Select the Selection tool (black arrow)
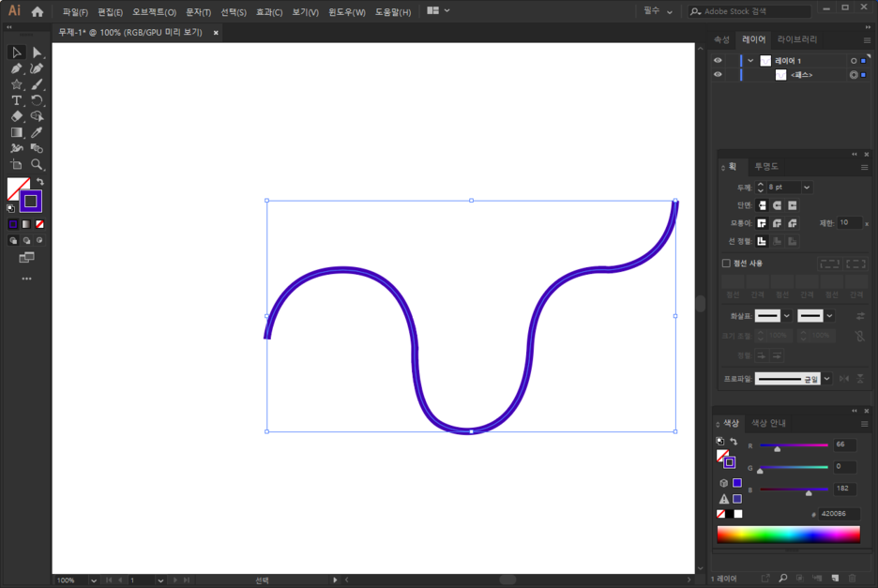Image resolution: width=878 pixels, height=588 pixels. [x=16, y=53]
